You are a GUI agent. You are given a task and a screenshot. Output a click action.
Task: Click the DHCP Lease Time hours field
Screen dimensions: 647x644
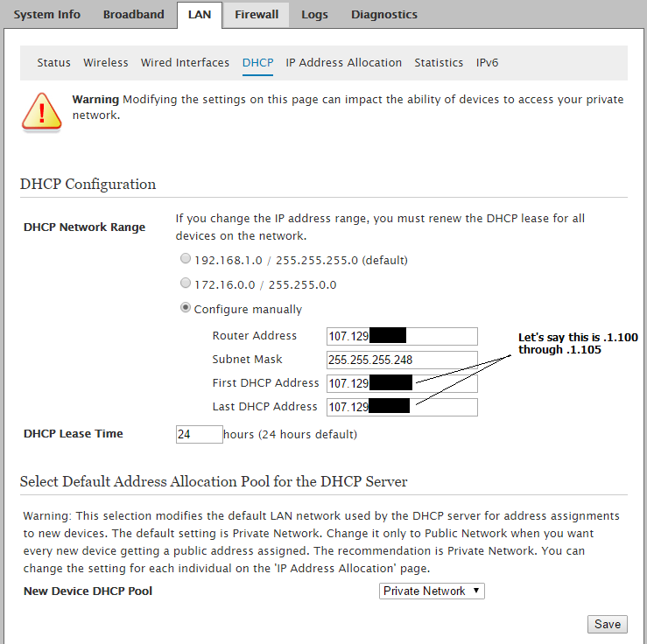pyautogui.click(x=199, y=434)
